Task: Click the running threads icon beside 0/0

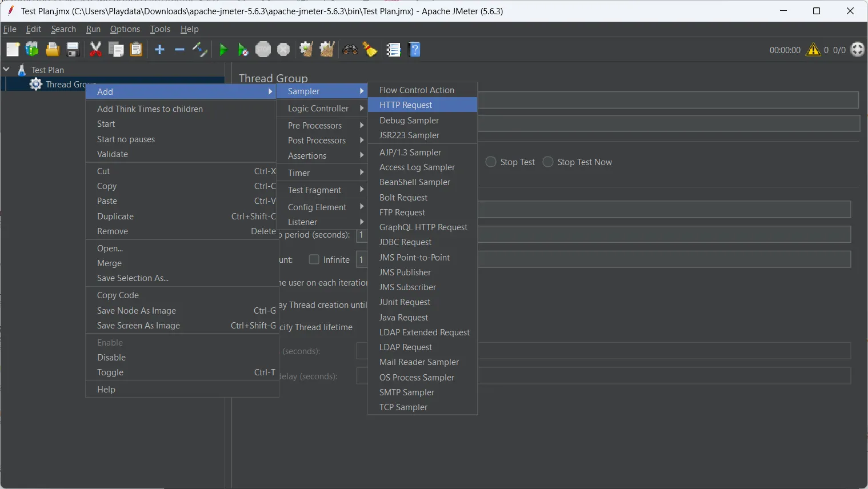Action: (858, 50)
